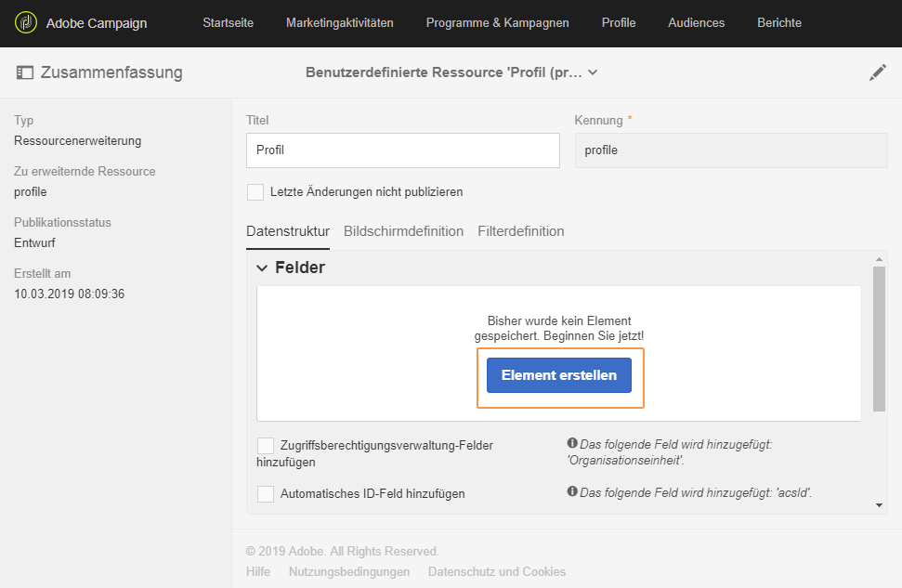Viewport: 902px width, 588px height.
Task: Open the Berichte menu
Action: pyautogui.click(x=778, y=22)
